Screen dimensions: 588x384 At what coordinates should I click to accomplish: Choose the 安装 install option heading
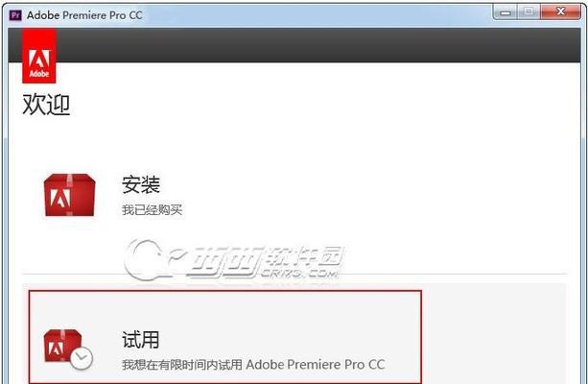click(141, 184)
